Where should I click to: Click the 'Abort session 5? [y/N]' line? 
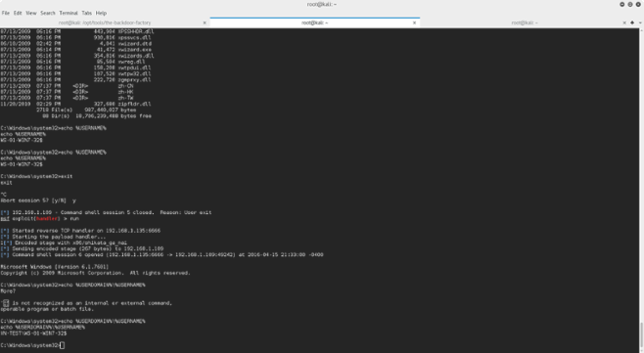tap(38, 200)
